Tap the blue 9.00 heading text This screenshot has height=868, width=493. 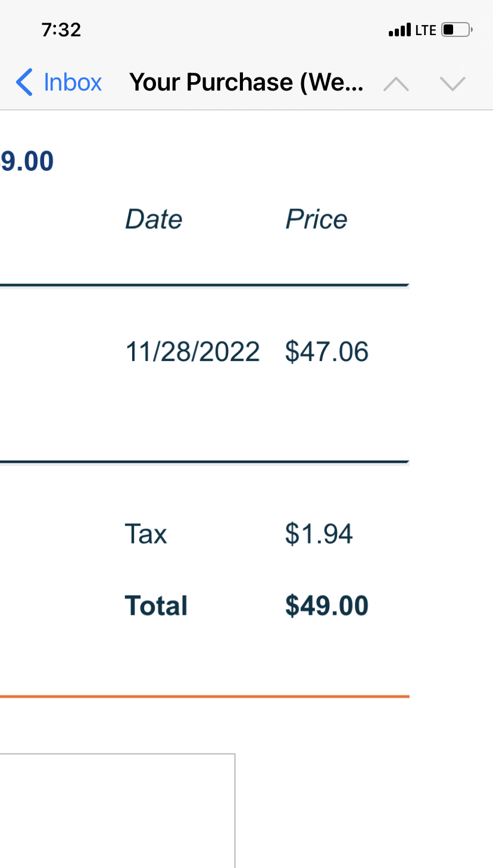pyautogui.click(x=27, y=161)
